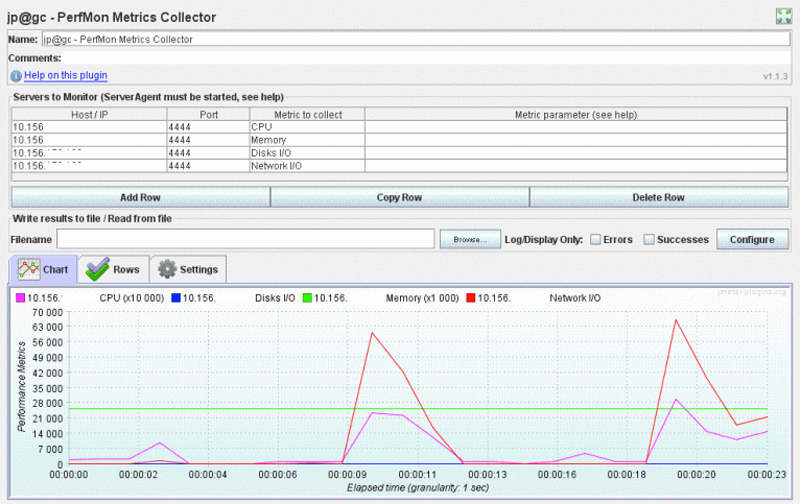Viewport: 800px width, 504px height.
Task: Click the Chart tab graph icon
Action: [27, 269]
